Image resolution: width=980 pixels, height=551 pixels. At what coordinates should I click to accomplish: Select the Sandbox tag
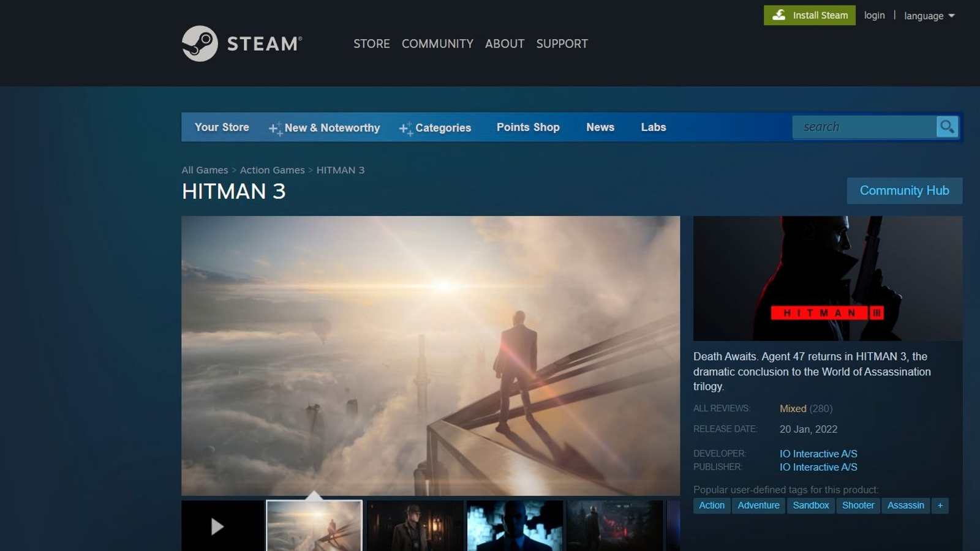(810, 505)
